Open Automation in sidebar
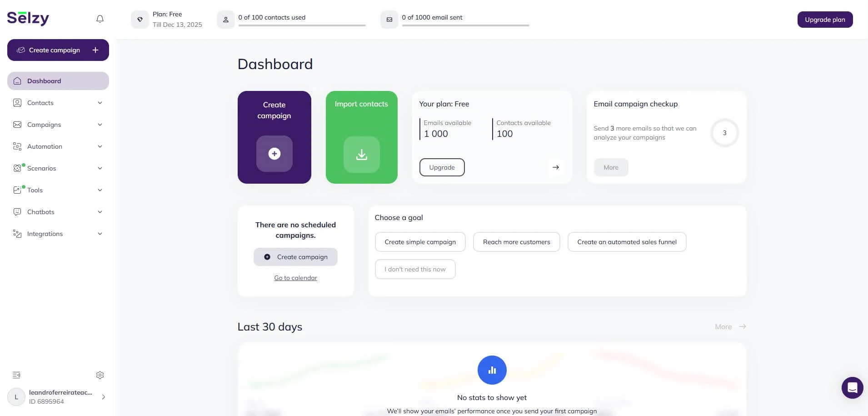 [58, 146]
